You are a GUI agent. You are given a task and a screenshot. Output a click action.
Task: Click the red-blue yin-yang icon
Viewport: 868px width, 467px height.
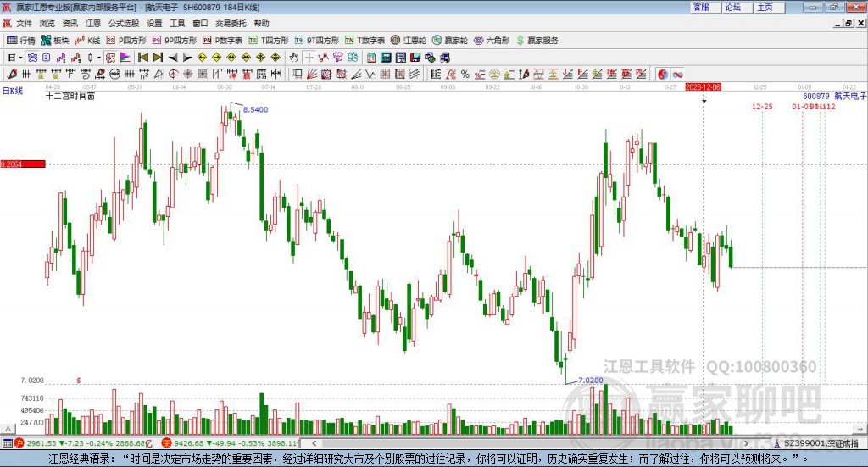663,74
